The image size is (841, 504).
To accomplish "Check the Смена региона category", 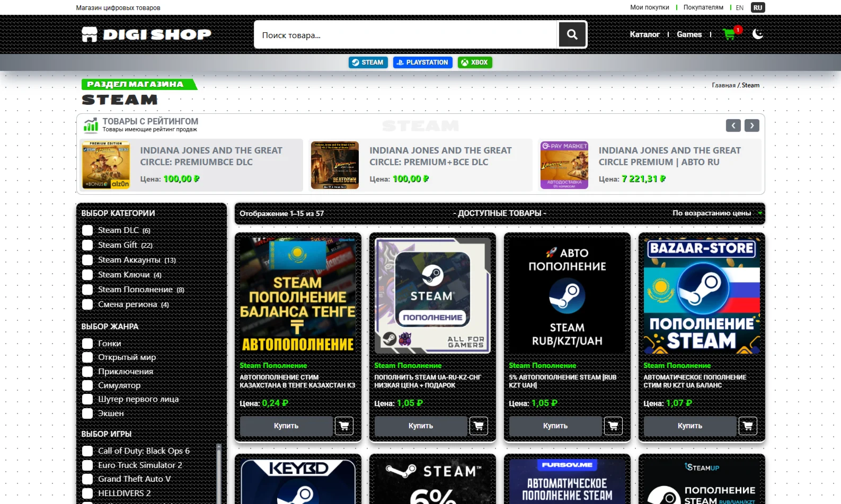I will point(87,304).
